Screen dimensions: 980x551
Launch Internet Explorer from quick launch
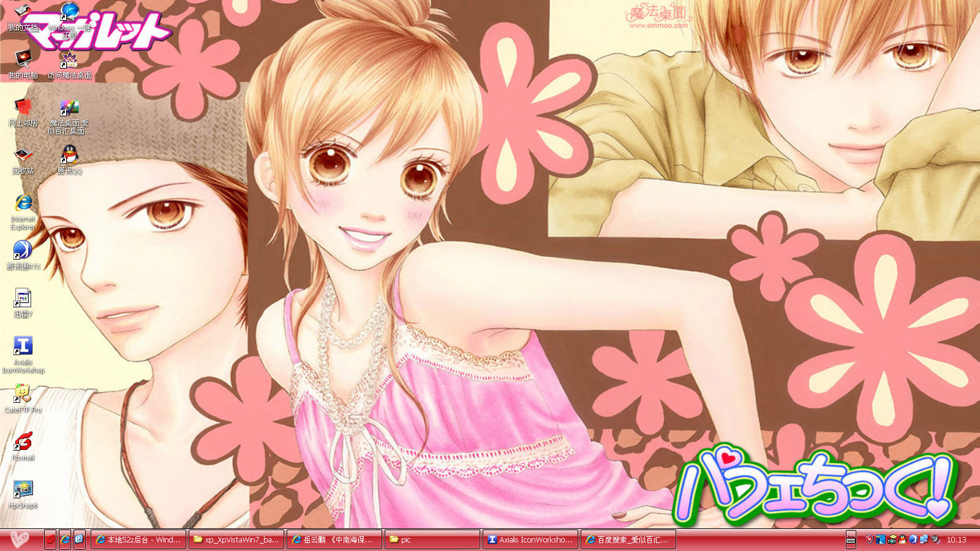click(x=65, y=539)
